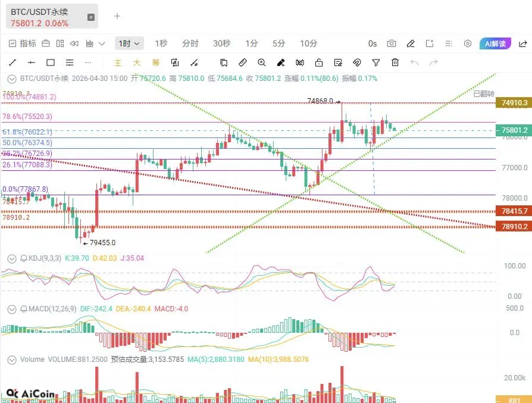Select the parallel lines tool
Screen dimensions: 532x403
coord(70,63)
